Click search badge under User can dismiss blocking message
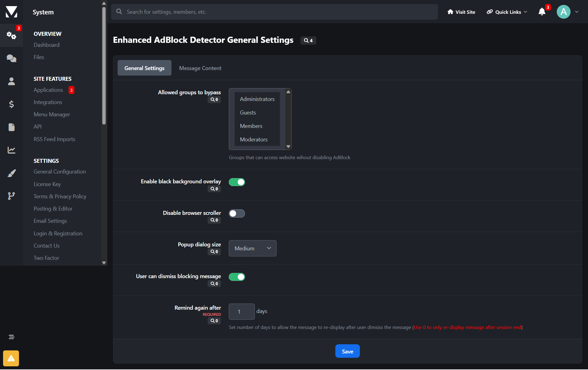588x370 pixels. point(214,284)
